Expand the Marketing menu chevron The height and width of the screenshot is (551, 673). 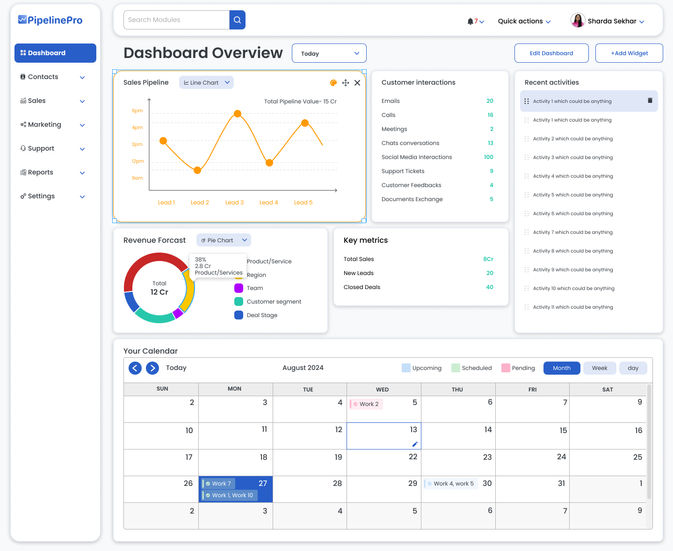[x=82, y=125]
